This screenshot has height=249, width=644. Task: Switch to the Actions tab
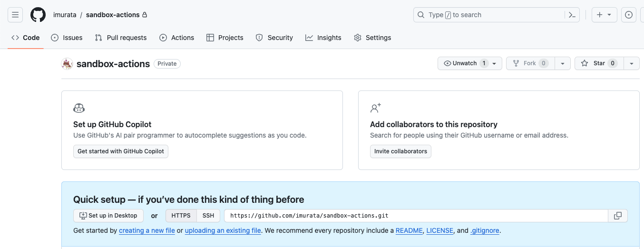[x=176, y=38]
